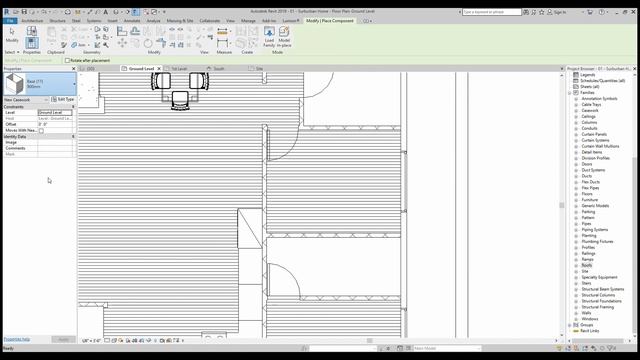Switch to the South view tab
Screen dimensions: 640x360
coord(219,69)
